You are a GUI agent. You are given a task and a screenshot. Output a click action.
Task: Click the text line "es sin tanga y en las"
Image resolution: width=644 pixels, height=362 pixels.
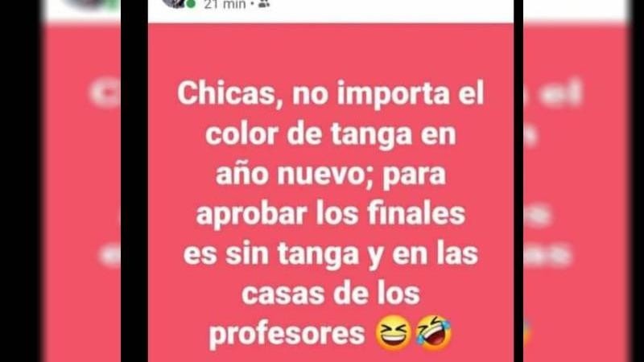point(331,254)
